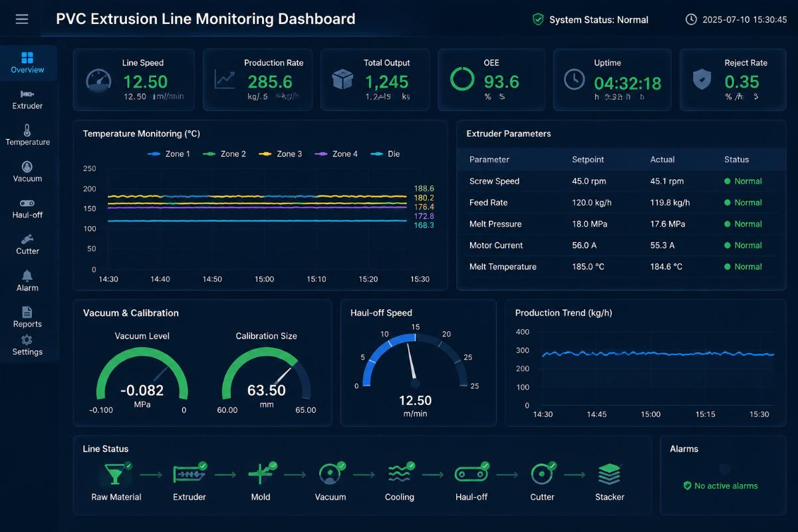Click the Parameter column header
Viewport: 798px width, 532px height.
(489, 160)
